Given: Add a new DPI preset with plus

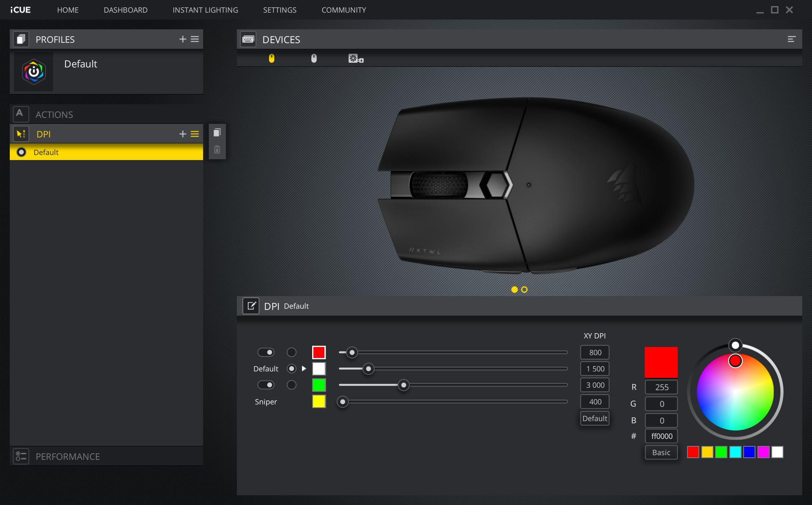Looking at the screenshot, I should [x=183, y=134].
